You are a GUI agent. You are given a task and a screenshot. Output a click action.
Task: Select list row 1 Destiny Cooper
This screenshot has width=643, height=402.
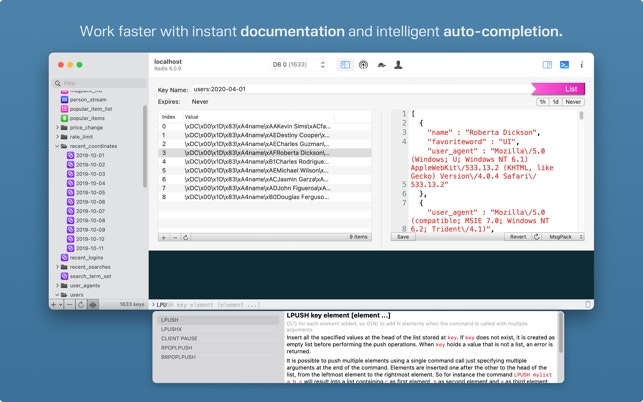pyautogui.click(x=265, y=135)
